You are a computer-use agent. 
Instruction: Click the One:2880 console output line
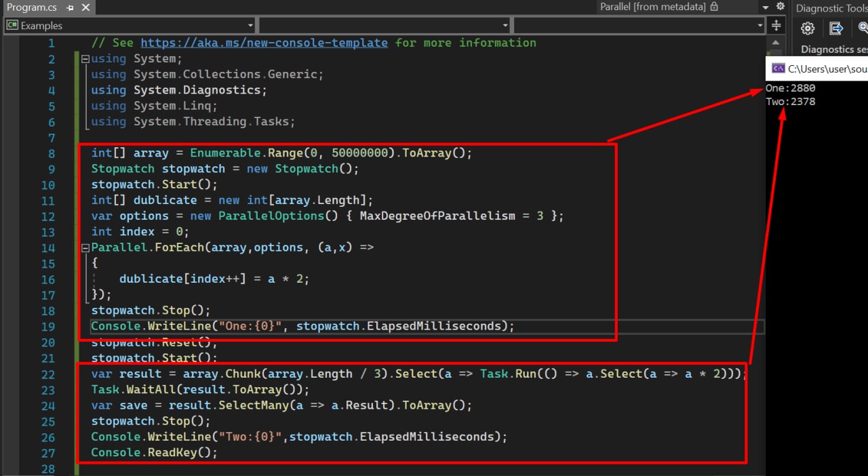coord(791,88)
